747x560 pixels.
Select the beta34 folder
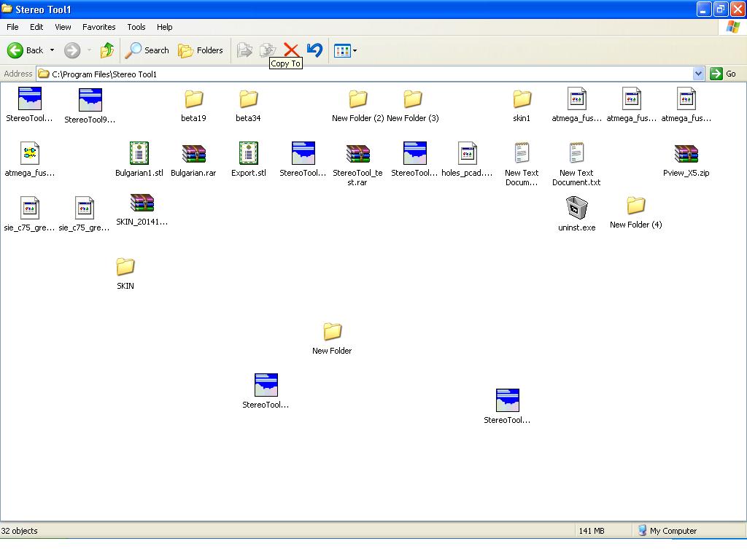(248, 106)
